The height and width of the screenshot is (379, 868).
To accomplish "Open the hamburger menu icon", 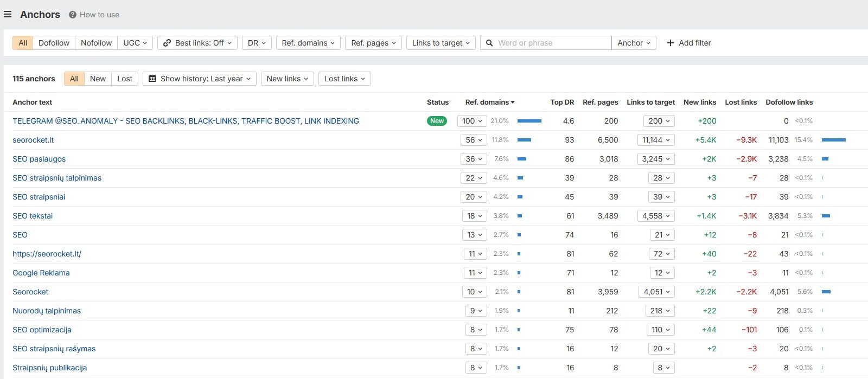I will pos(8,15).
